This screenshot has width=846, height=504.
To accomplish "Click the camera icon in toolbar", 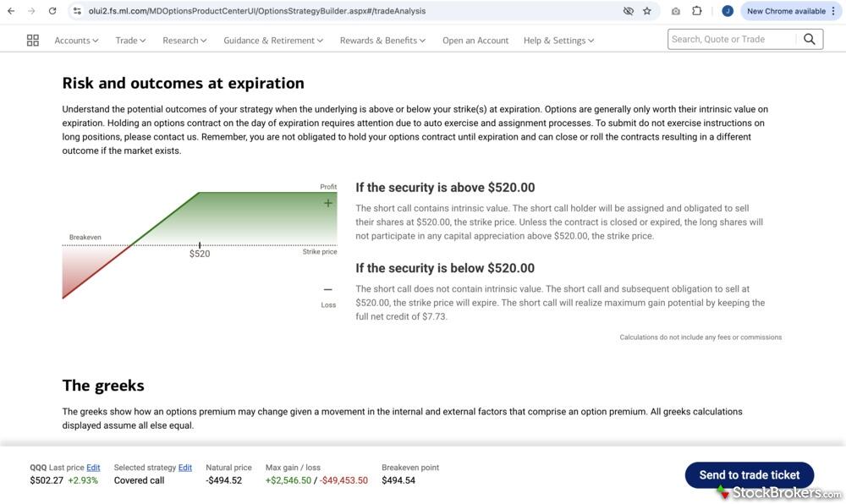I will tap(675, 11).
